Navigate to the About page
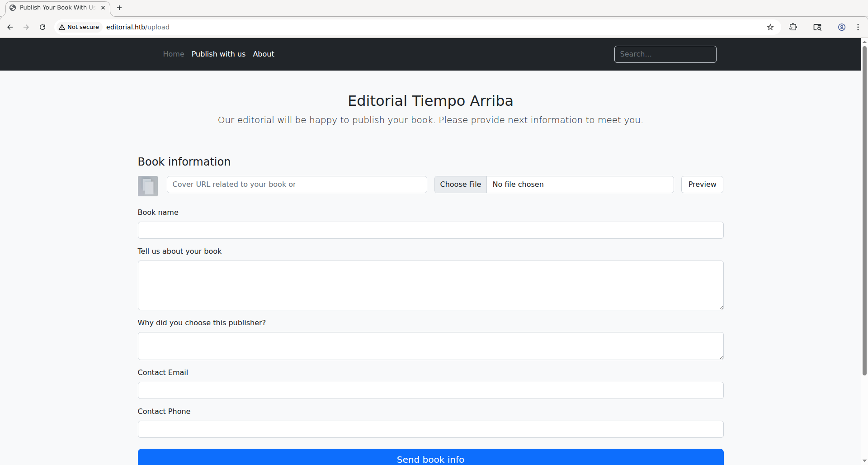This screenshot has width=868, height=465. [x=264, y=54]
